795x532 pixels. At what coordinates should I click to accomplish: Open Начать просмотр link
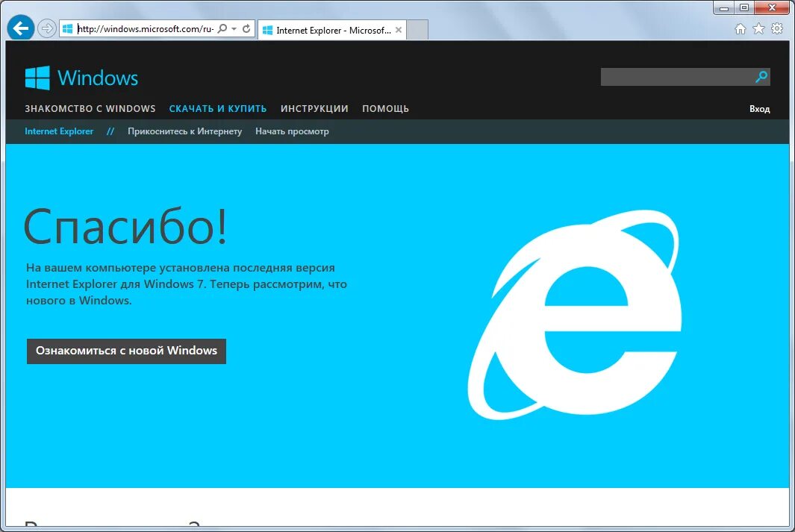[292, 131]
